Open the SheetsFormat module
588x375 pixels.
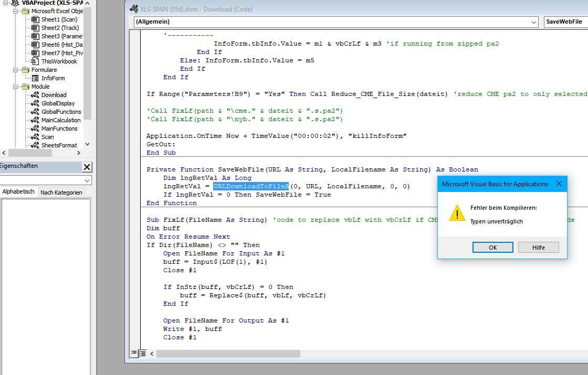coord(59,145)
